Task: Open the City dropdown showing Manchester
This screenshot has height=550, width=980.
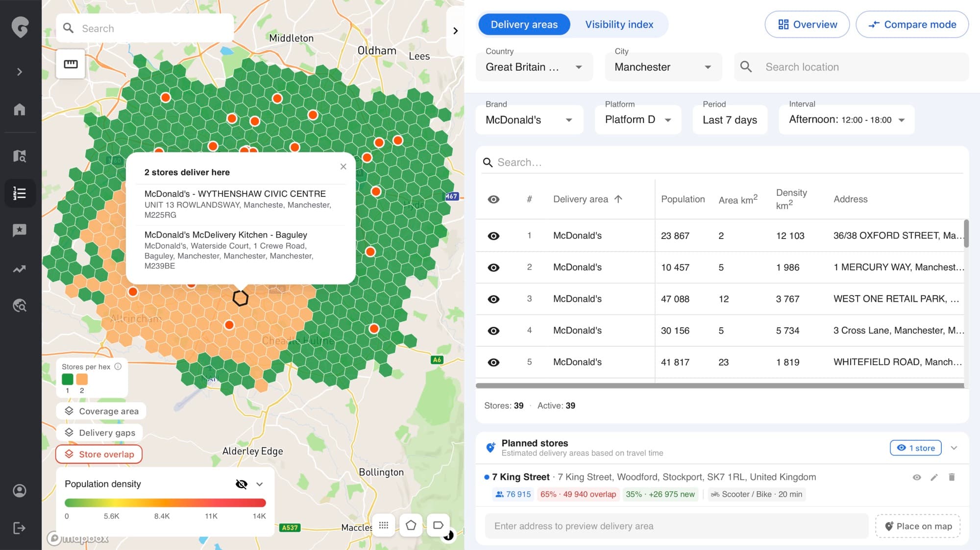Action: click(663, 67)
